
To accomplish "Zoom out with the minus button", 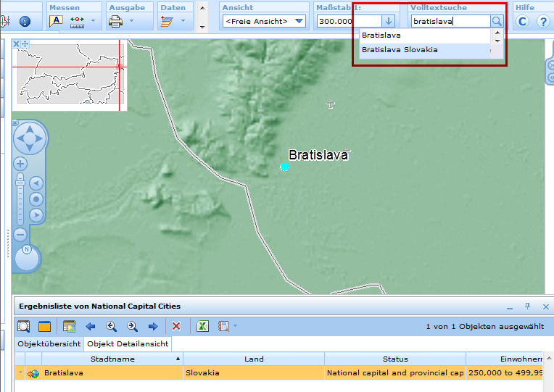I will 20,234.
